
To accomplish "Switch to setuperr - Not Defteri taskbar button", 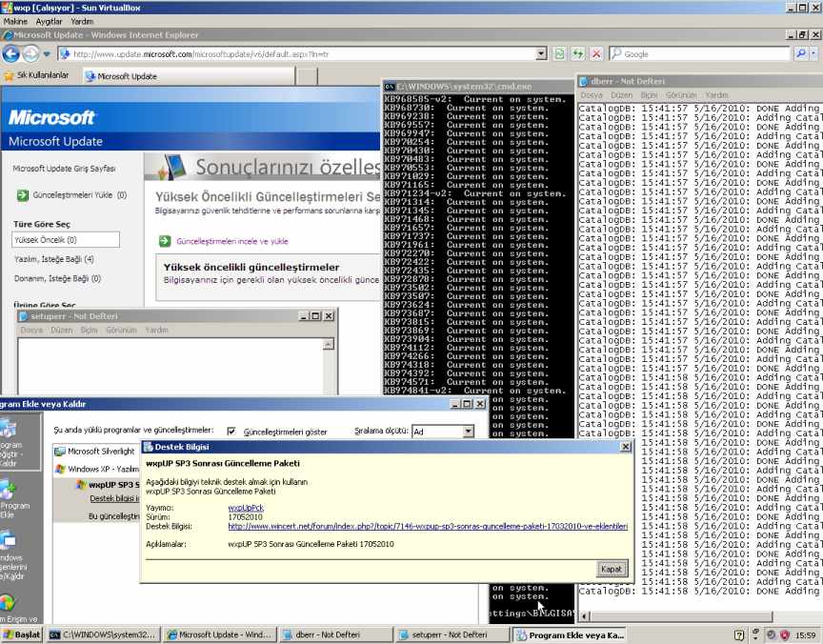I will [452, 635].
